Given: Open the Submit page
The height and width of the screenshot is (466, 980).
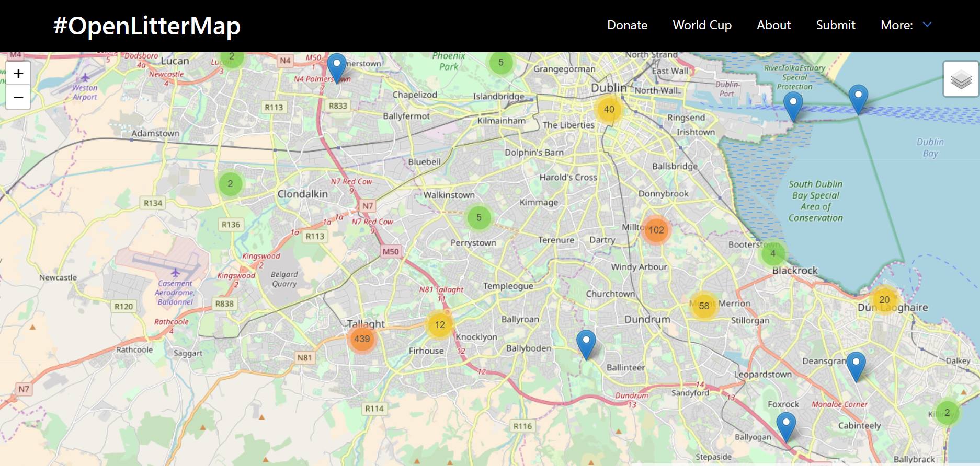Looking at the screenshot, I should click(x=836, y=25).
